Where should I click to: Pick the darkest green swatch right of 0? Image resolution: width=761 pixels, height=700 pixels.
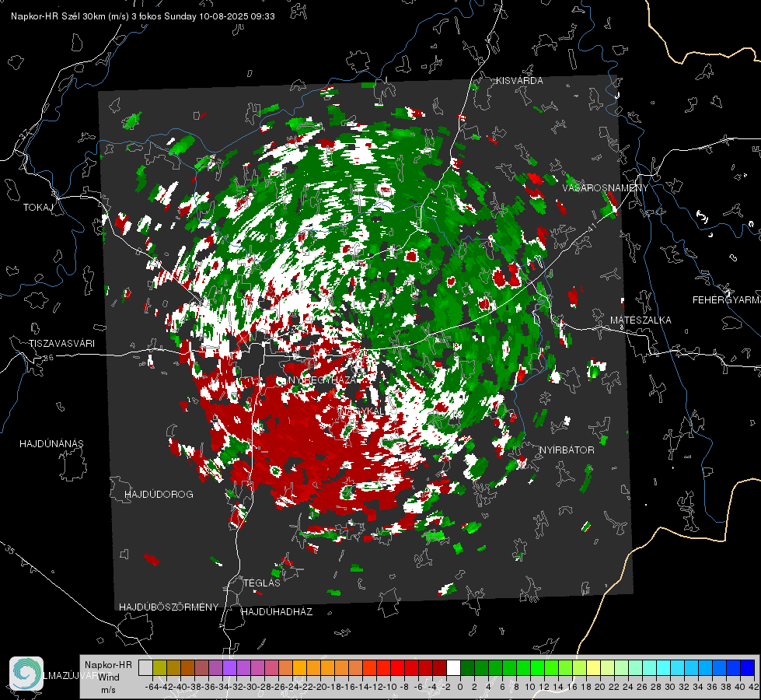[467, 667]
